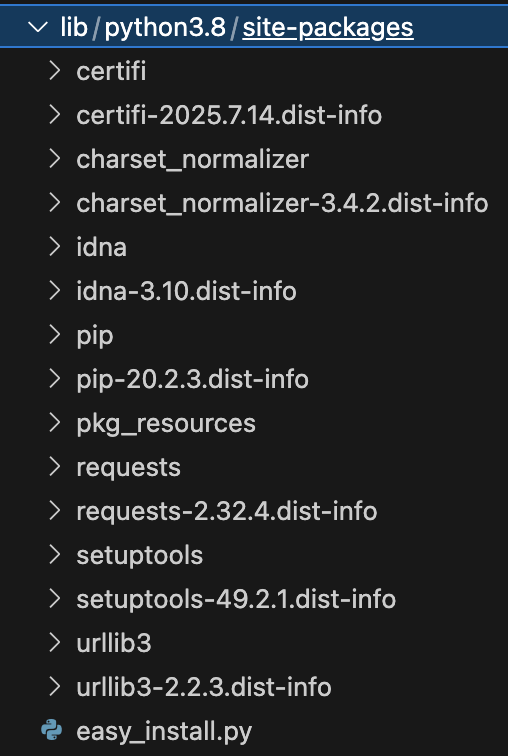Collapse the site-packages folder chevron
508x756 pixels.
[x=38, y=27]
